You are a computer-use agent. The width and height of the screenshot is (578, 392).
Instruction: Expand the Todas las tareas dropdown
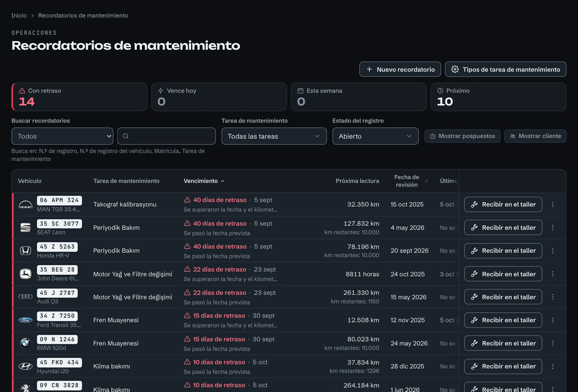pyautogui.click(x=274, y=136)
